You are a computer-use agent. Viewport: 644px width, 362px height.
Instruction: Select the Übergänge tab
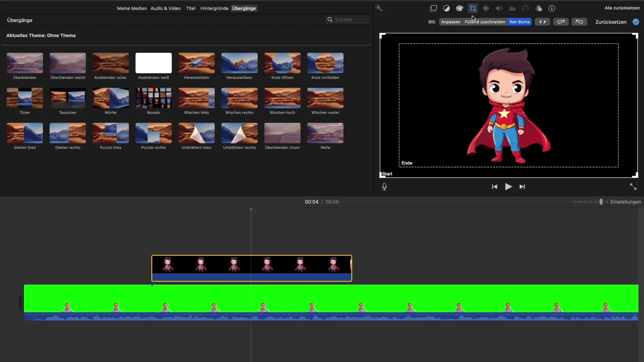[244, 8]
